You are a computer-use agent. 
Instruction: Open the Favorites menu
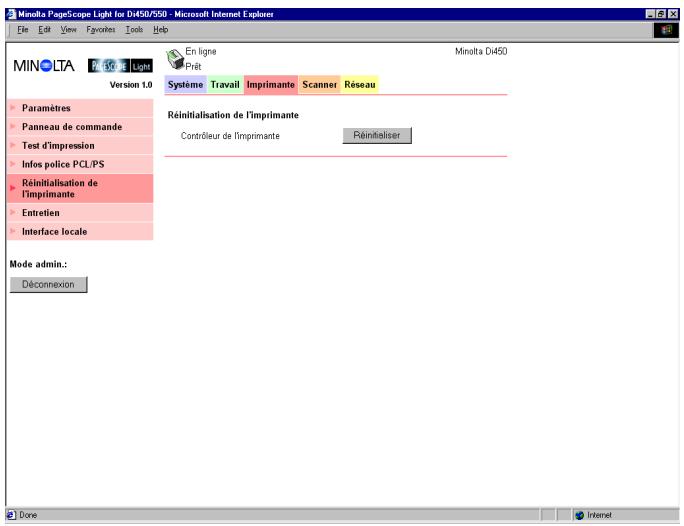point(101,30)
